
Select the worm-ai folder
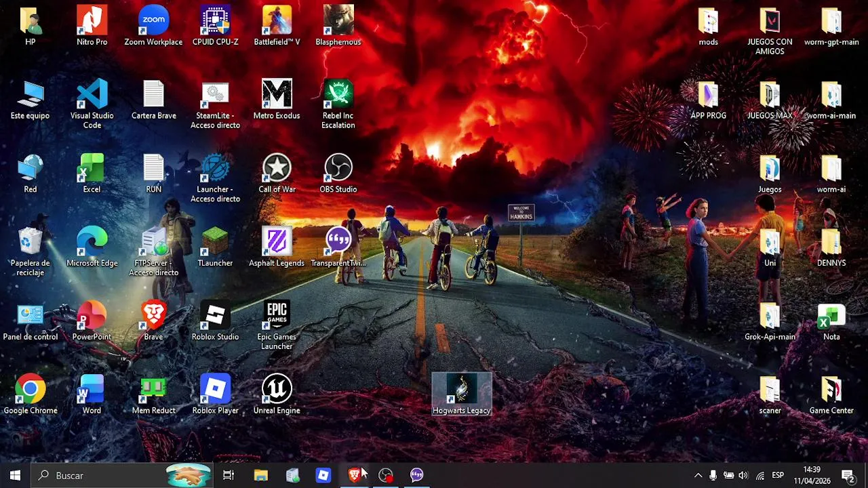coord(831,174)
